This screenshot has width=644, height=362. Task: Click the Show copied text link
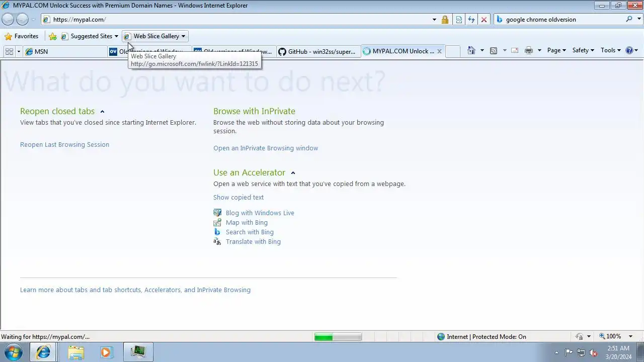[238, 198]
